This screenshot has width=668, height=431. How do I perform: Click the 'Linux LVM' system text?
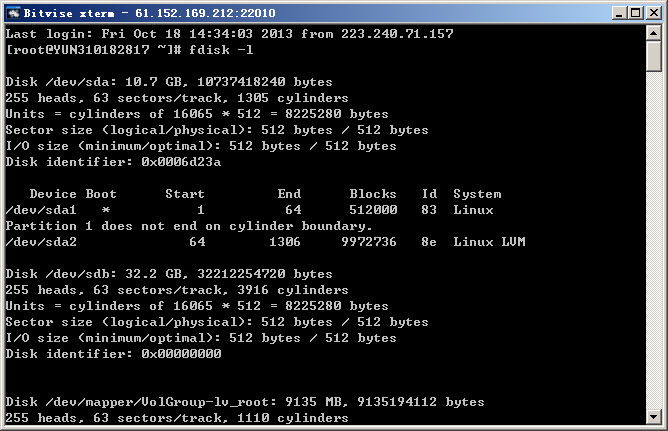pyautogui.click(x=489, y=242)
